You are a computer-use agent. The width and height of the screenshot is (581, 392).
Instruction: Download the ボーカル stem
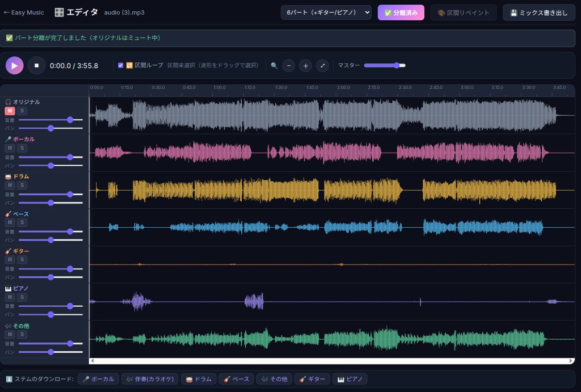tap(98, 379)
